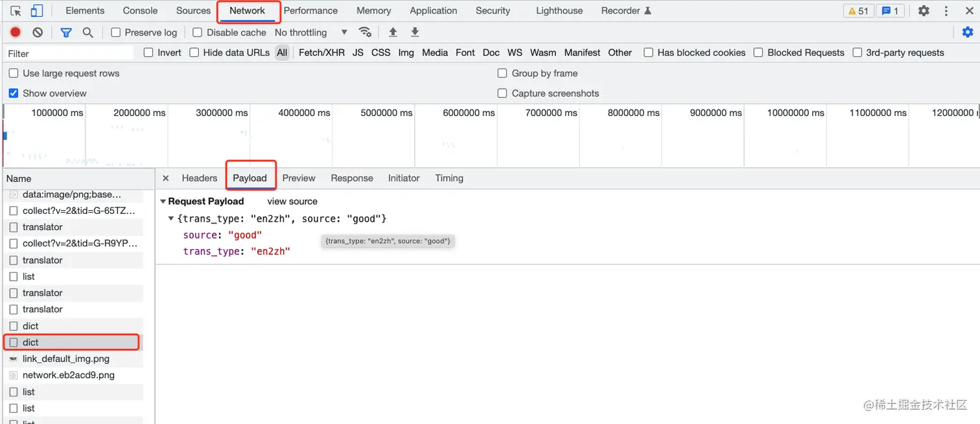980x424 pixels.
Task: Click the source "good" payload value
Action: 245,235
